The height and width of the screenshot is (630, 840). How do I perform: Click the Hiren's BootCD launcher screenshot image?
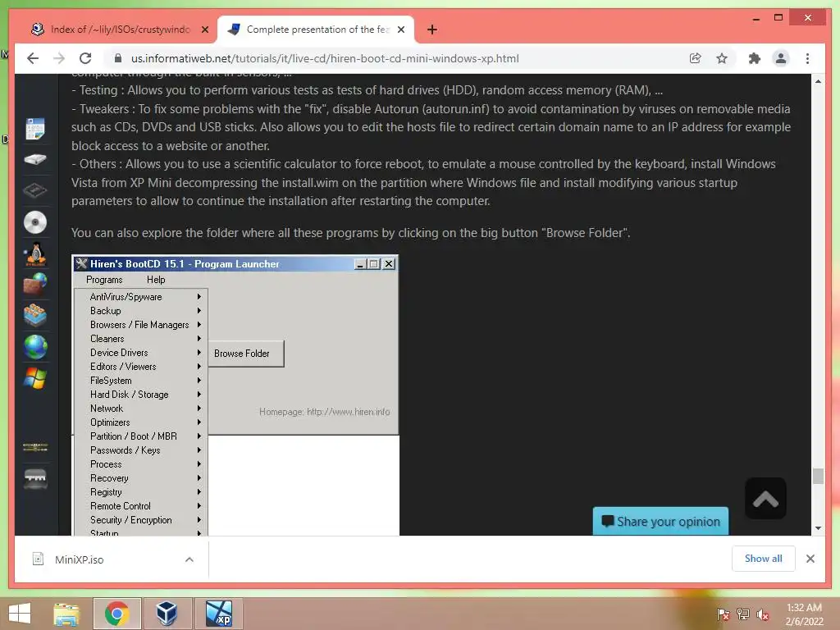pyautogui.click(x=235, y=395)
